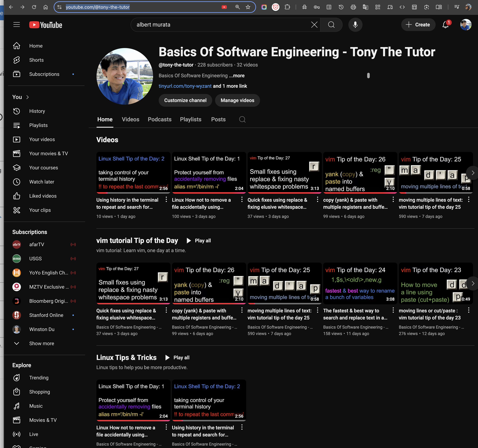Open options menu for Linux Shell Tip 1 video
This screenshot has width=478, height=448.
click(242, 199)
